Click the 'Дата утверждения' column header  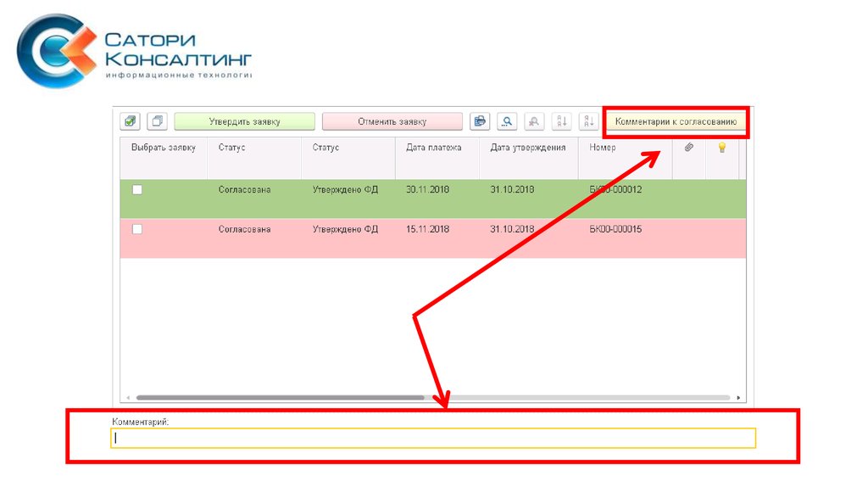(527, 148)
